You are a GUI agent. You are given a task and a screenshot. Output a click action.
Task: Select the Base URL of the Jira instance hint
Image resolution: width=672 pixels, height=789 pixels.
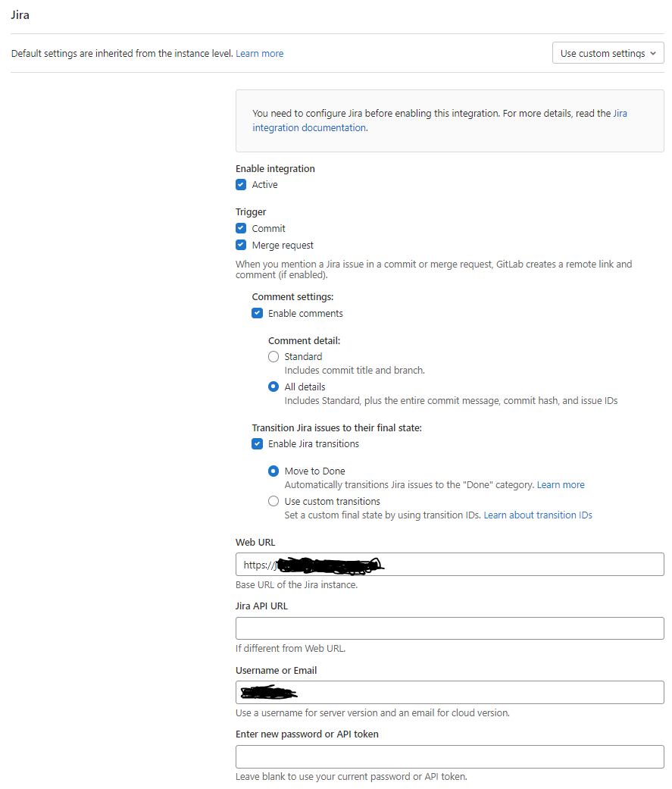[x=296, y=584]
